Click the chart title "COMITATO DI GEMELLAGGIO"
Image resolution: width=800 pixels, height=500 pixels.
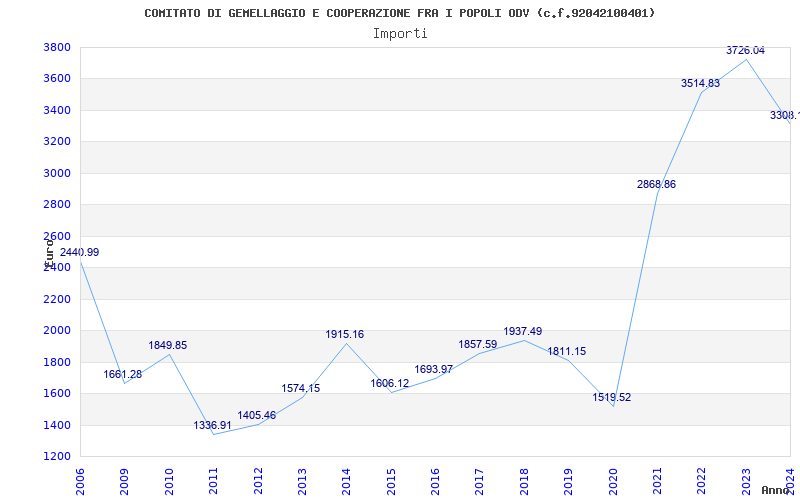coord(400,13)
